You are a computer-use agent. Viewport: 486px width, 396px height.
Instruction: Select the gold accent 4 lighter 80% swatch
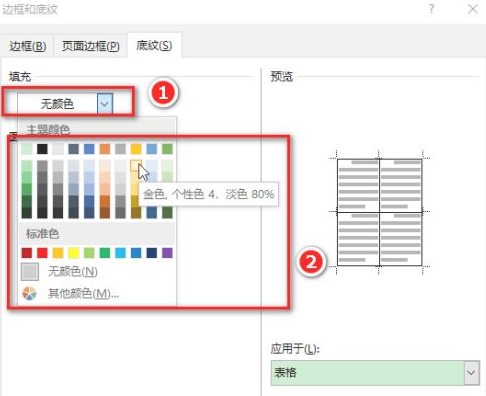(136, 165)
